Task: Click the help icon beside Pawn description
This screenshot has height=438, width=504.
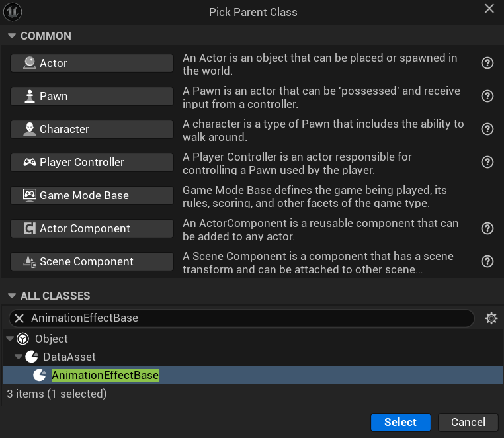Action: (487, 96)
